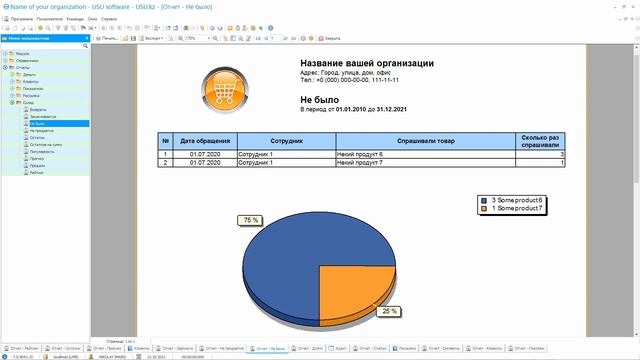Image resolution: width=640 pixels, height=360 pixels.
Task: Select the Остатки report in tree
Action: coord(37,138)
